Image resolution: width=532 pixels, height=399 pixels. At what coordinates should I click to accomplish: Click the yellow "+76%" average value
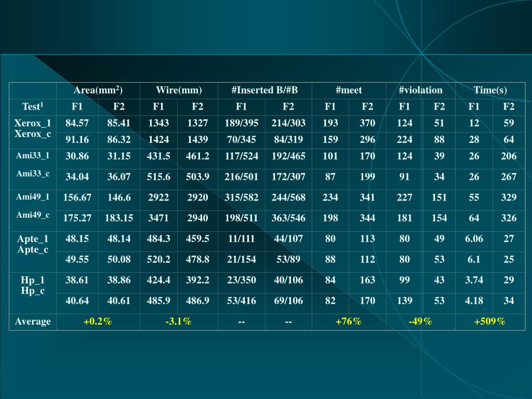tap(349, 321)
